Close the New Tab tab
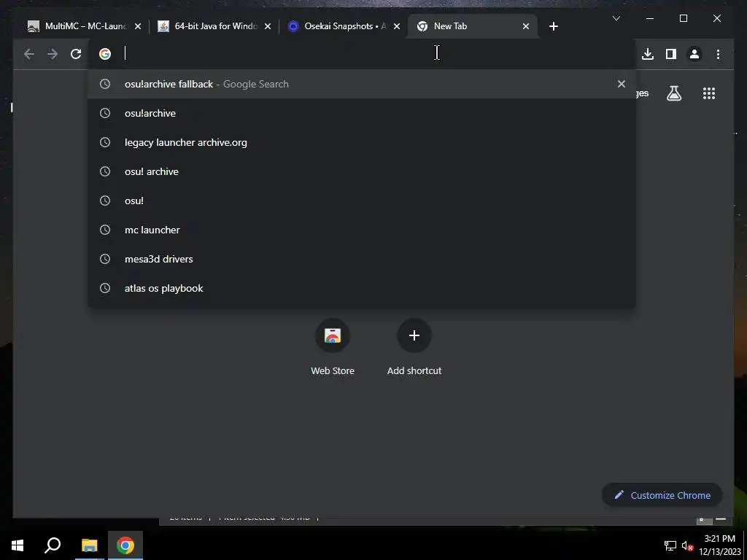747x560 pixels. tap(526, 26)
